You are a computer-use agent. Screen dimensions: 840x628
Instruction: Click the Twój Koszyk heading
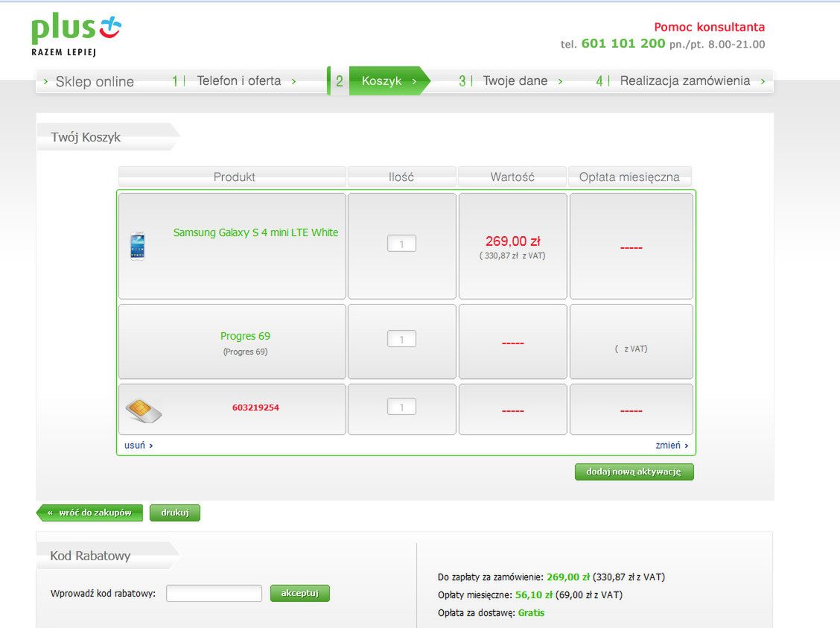(x=86, y=137)
